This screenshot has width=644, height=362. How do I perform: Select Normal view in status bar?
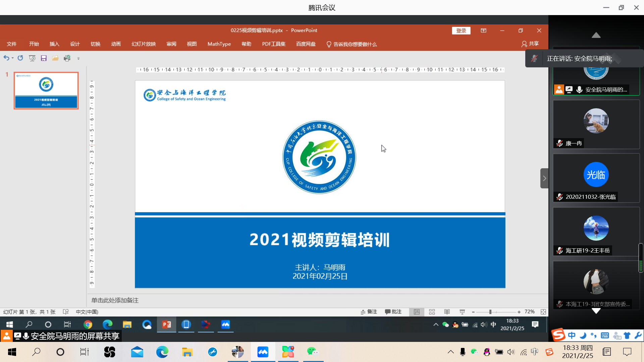pos(417,312)
